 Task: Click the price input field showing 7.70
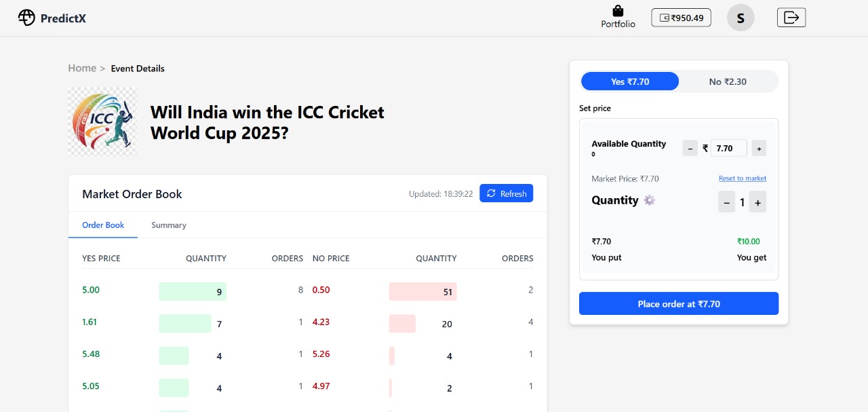(x=729, y=148)
